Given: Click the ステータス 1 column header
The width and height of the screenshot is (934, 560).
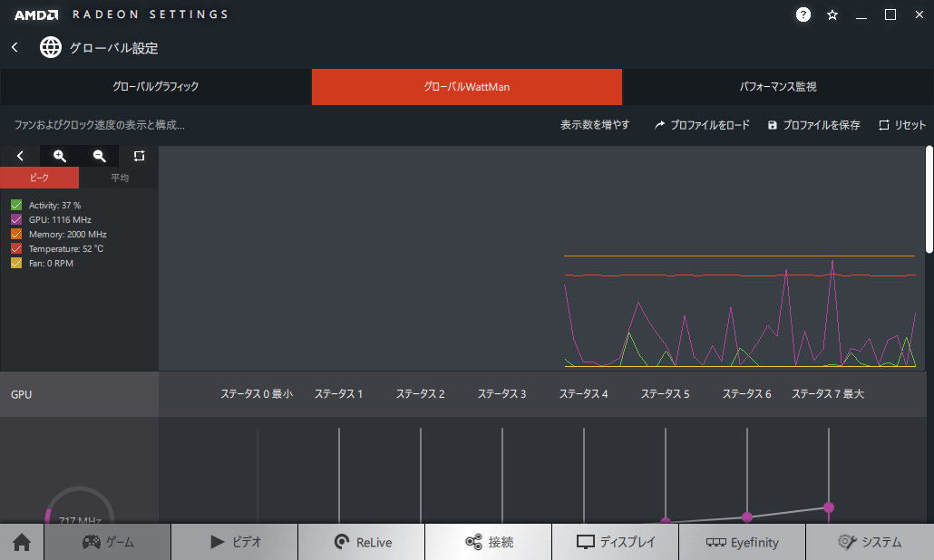Looking at the screenshot, I should (x=338, y=394).
